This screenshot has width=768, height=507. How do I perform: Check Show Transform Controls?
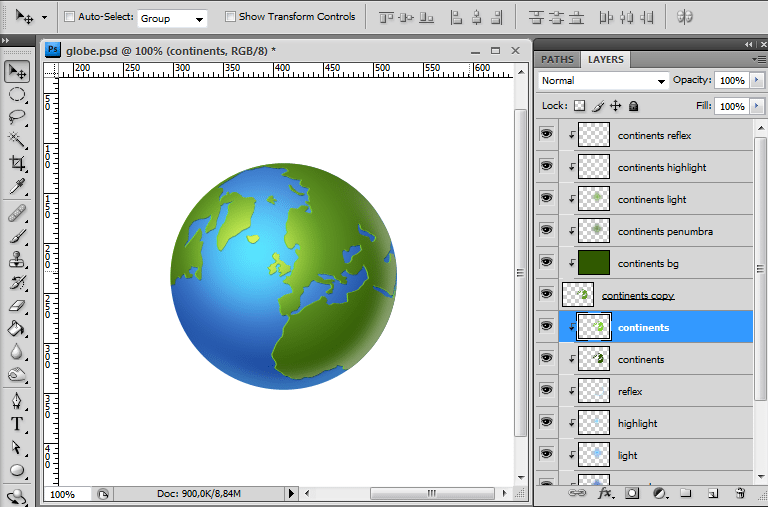coord(231,17)
